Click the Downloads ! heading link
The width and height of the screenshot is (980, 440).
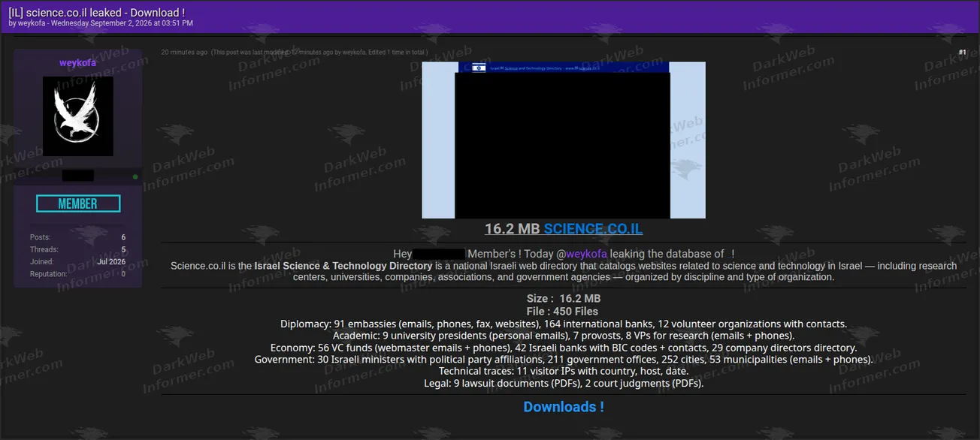pos(564,407)
